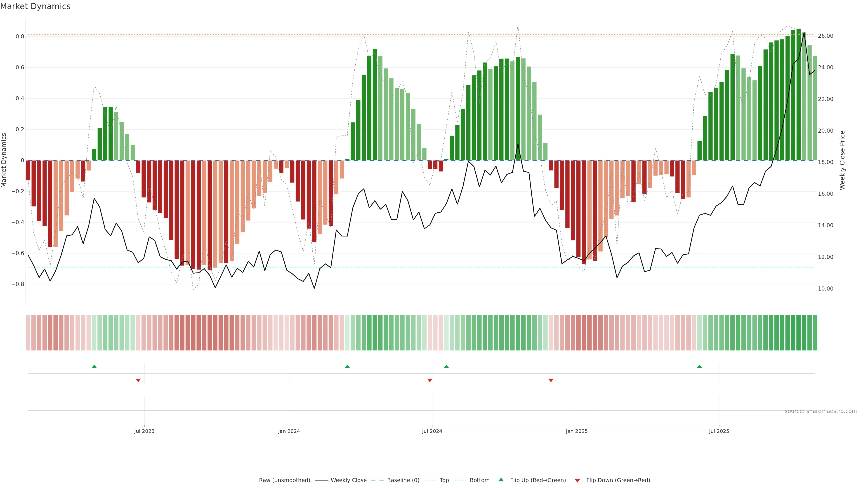Screen dimensions: 868x488
Task: Click the red flip-down triangle before Jan 2025
Action: coord(551,380)
